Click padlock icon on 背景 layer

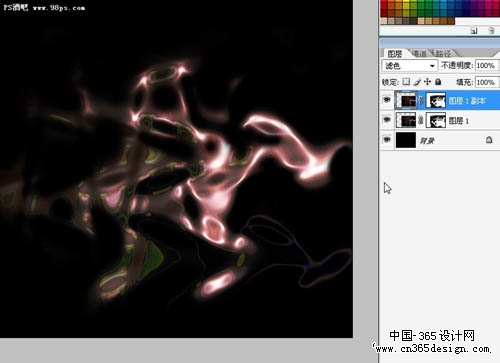(x=489, y=140)
